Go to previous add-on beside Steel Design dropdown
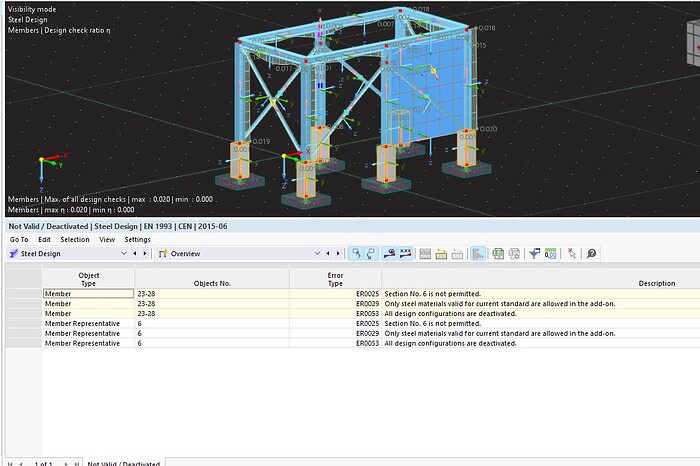700x466 pixels. [x=135, y=254]
